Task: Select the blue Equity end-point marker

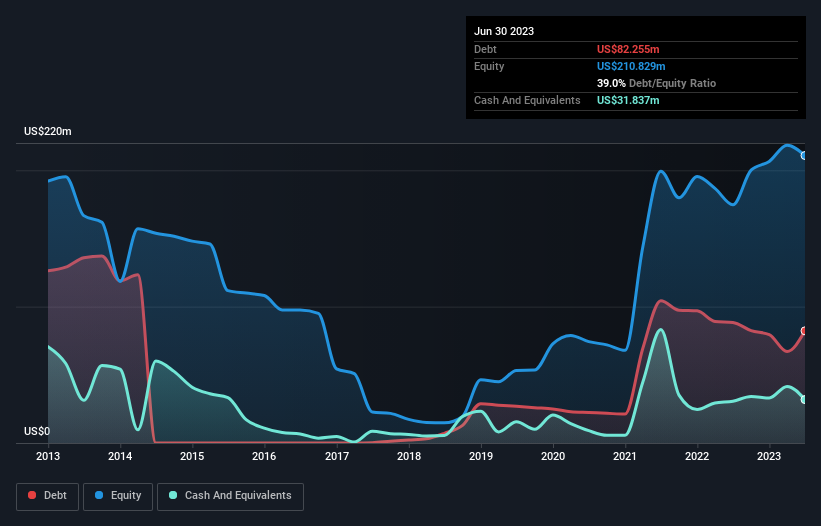Action: tap(804, 156)
